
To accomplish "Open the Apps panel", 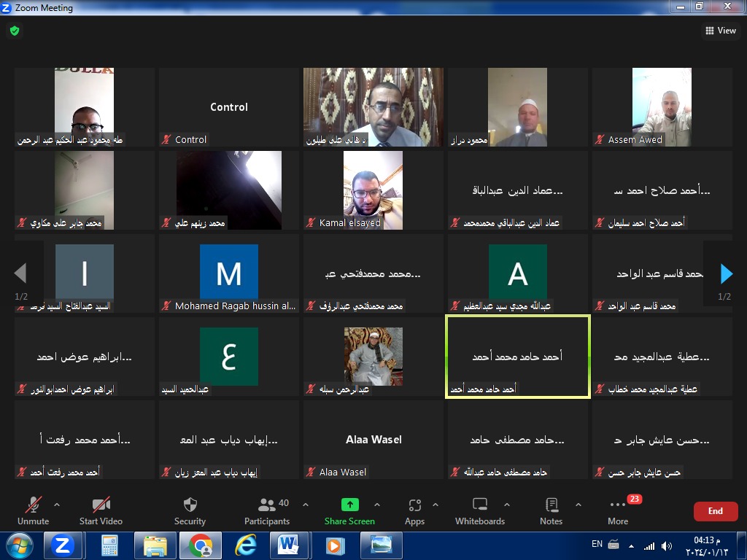I will pyautogui.click(x=414, y=510).
